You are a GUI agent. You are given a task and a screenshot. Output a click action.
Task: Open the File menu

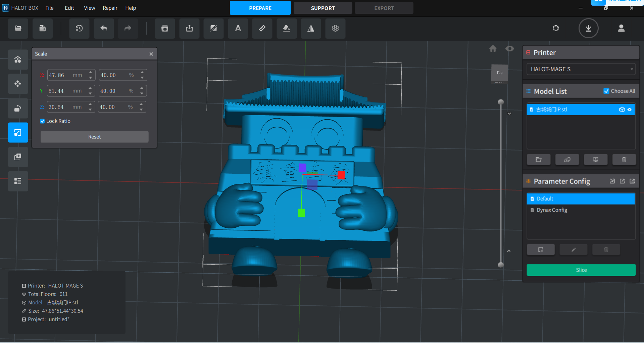click(49, 8)
